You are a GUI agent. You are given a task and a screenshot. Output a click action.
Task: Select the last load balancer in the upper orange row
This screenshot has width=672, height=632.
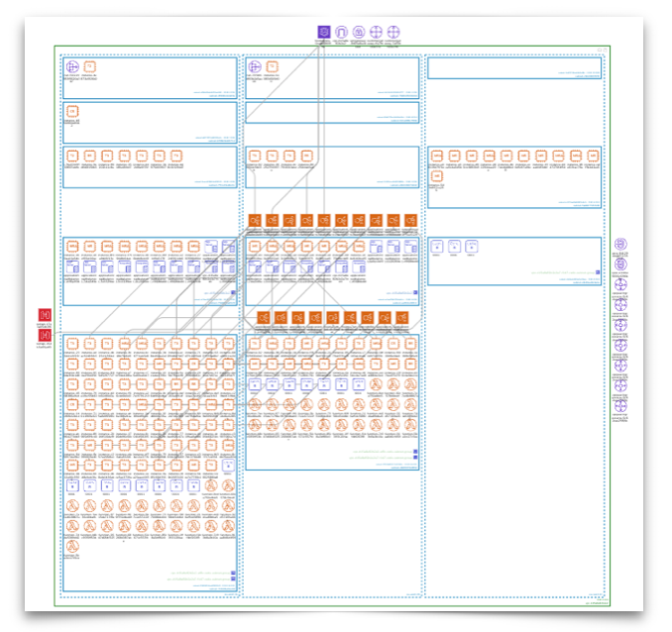pyautogui.click(x=410, y=221)
